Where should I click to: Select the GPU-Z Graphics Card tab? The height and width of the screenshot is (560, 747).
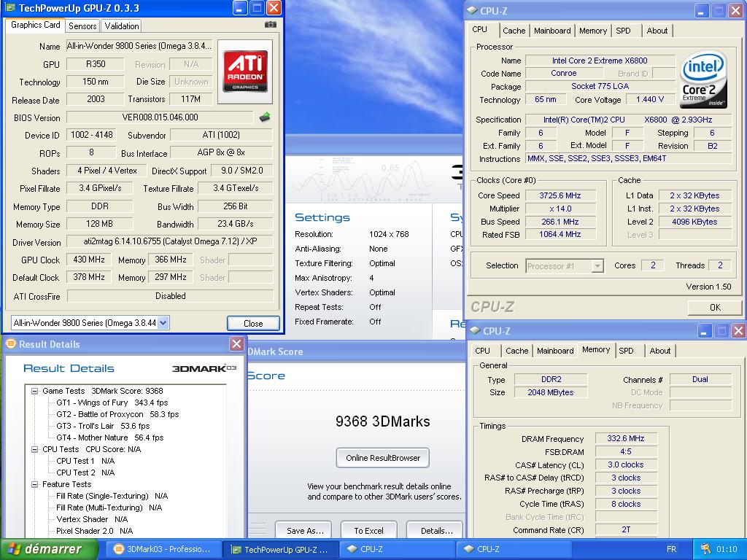(x=35, y=25)
